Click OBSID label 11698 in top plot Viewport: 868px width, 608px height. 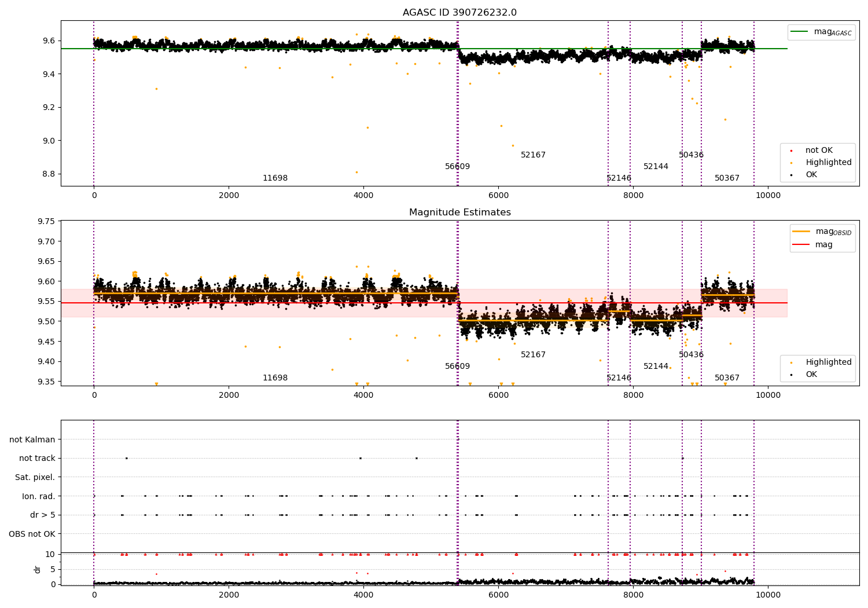click(275, 178)
